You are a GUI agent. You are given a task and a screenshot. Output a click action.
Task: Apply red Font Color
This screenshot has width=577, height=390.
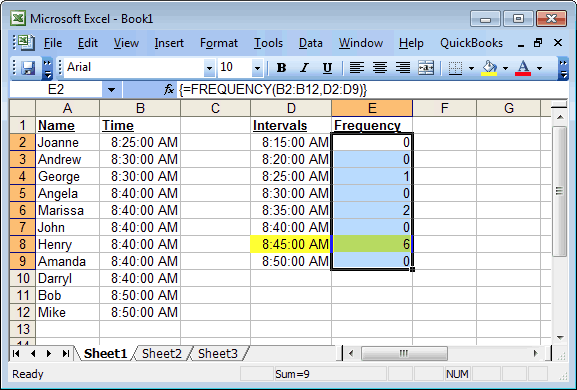pyautogui.click(x=523, y=68)
